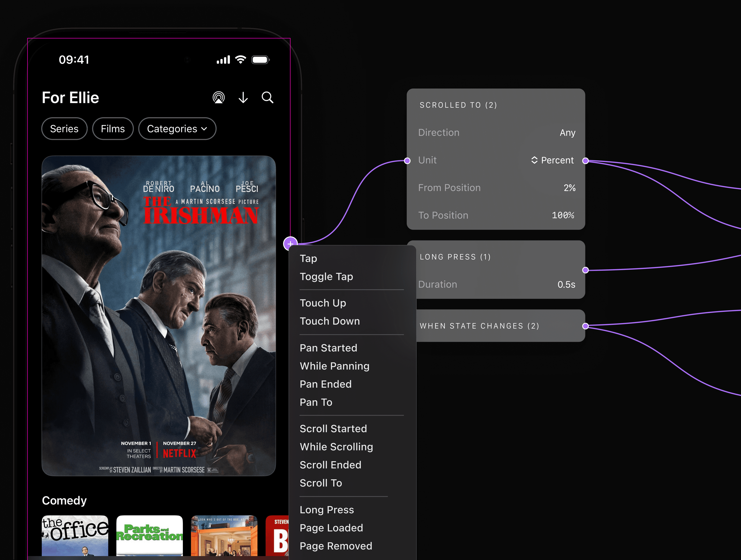741x560 pixels.
Task: Choose Scroll To trigger
Action: (321, 483)
